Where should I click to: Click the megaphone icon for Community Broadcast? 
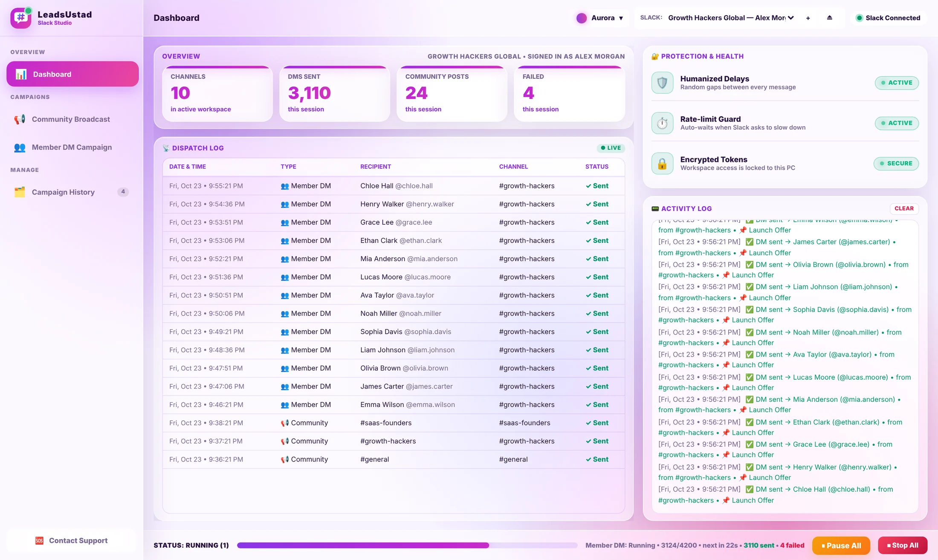(20, 119)
